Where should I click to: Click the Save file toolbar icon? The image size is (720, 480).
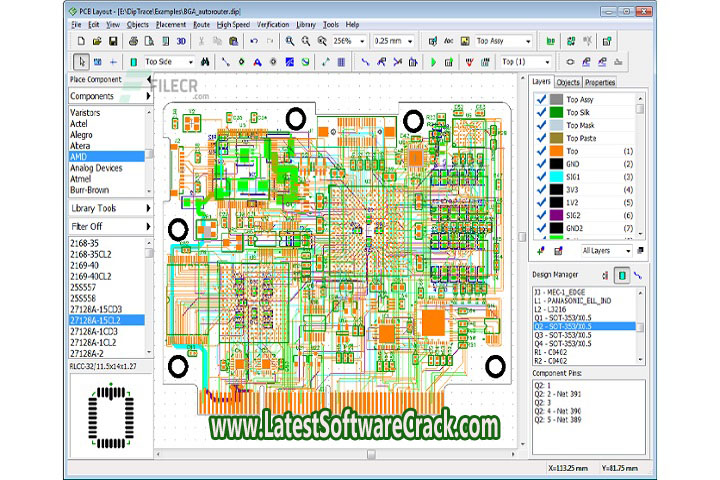[x=114, y=41]
